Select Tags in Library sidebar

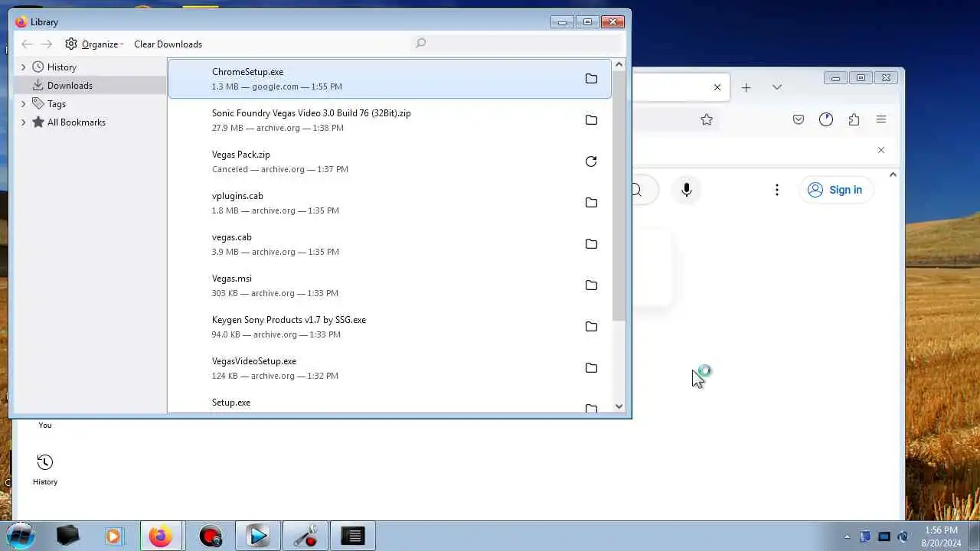[x=90, y=104]
